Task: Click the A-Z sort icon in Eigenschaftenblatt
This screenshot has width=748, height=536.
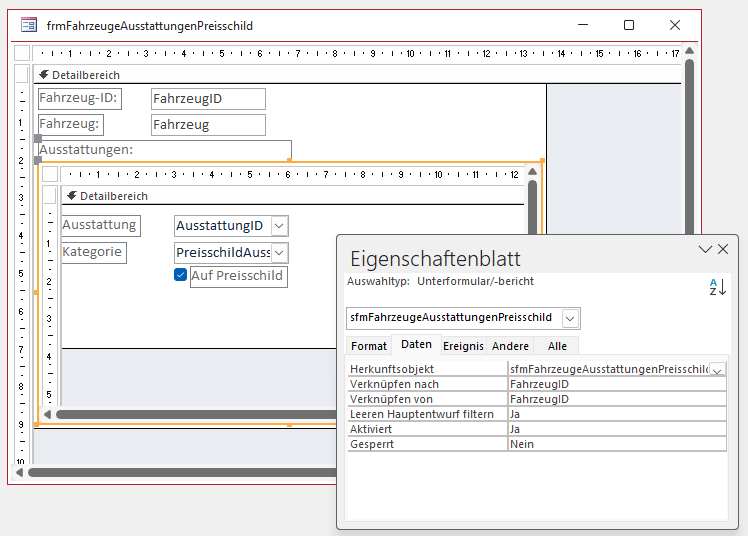Action: (x=717, y=287)
